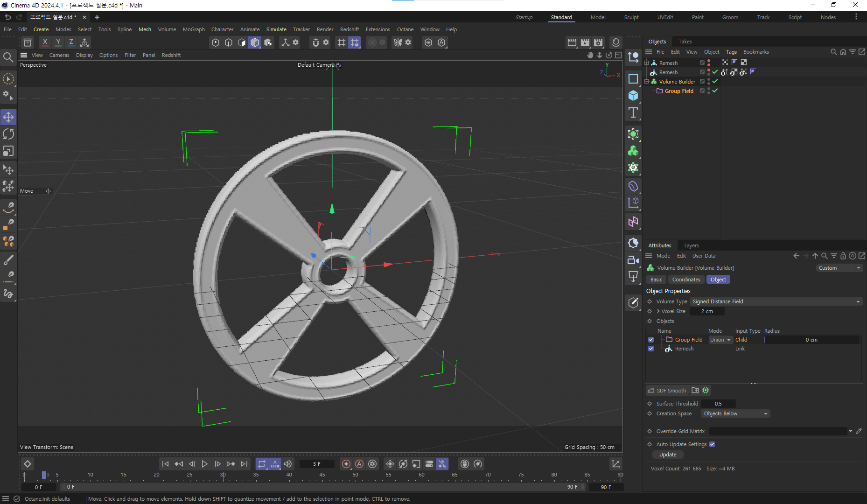Image resolution: width=867 pixels, height=504 pixels.
Task: Open the Union mode dropdown
Action: [x=720, y=340]
